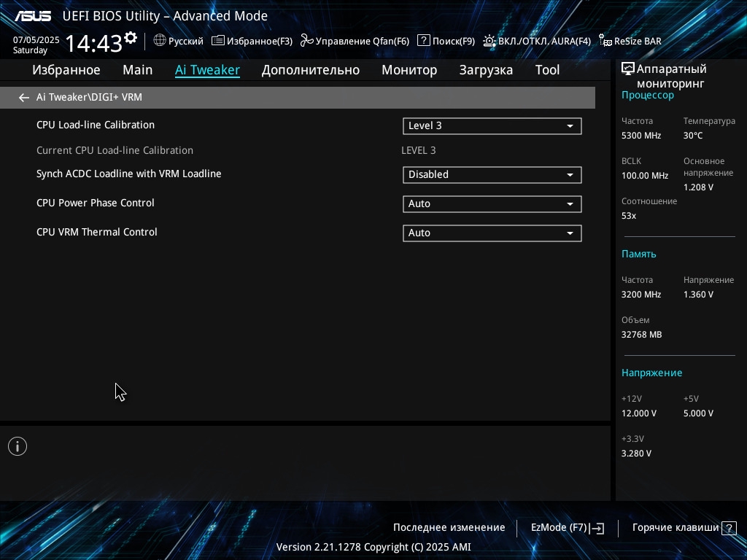
Task: Click the Избранное(F3) list icon
Action: pyautogui.click(x=217, y=41)
